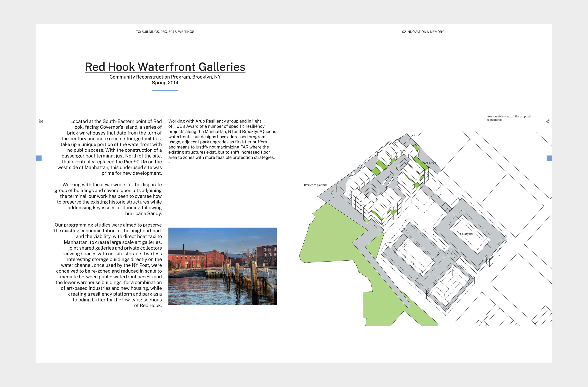Click the Spring 2014 date line
The image size is (588, 387).
165,83
